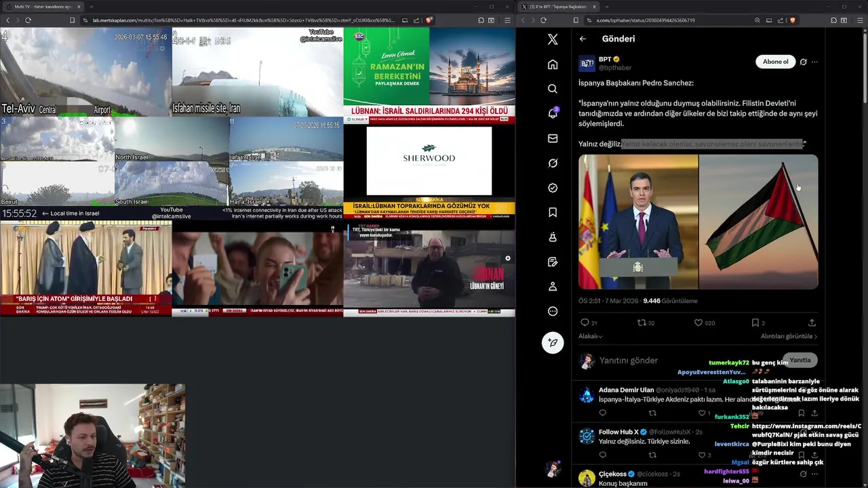Screen dimensions: 868x488
Task: Open Palestinian flag image in the post
Action: (759, 222)
